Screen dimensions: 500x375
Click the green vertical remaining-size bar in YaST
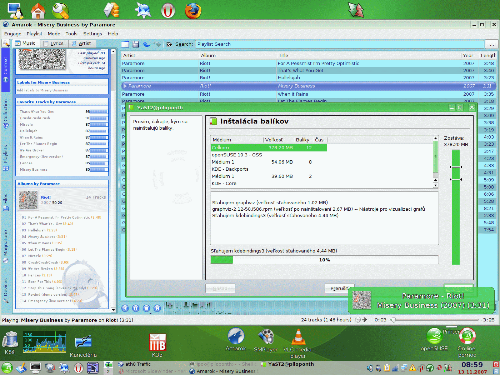456,207
